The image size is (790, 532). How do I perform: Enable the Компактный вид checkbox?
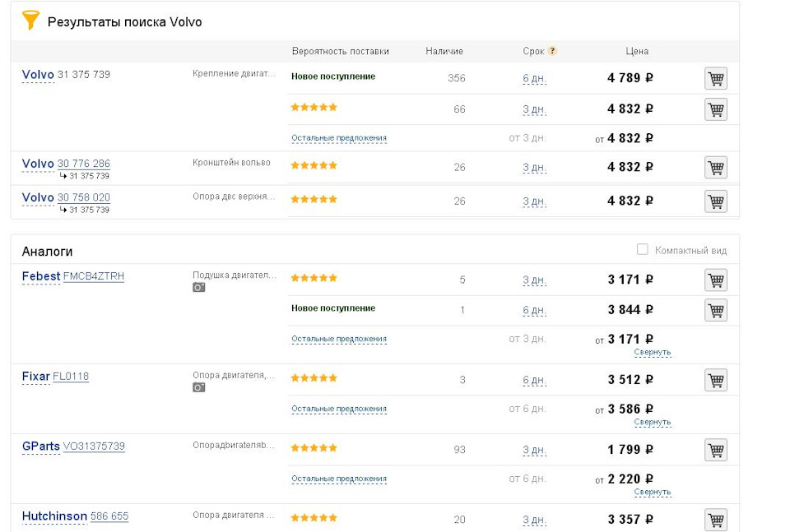tap(643, 249)
